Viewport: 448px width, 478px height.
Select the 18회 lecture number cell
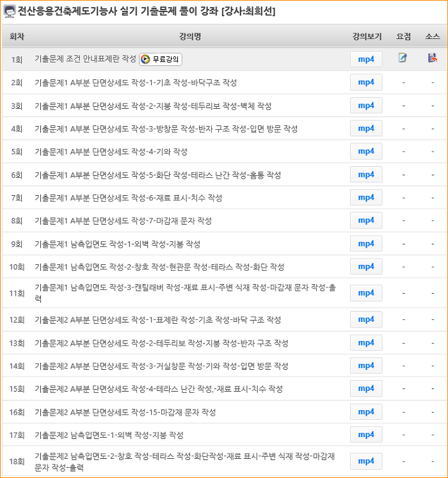(x=17, y=461)
